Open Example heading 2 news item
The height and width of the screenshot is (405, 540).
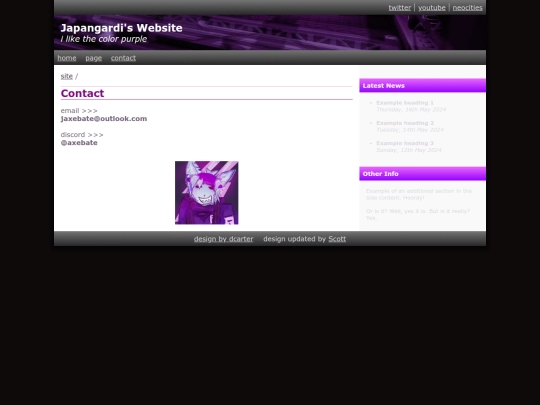pyautogui.click(x=405, y=123)
